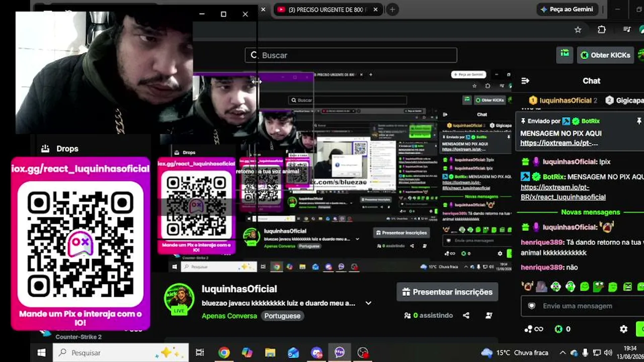The height and width of the screenshot is (362, 644).
Task: Share the stream using the share icon
Action: click(x=466, y=315)
